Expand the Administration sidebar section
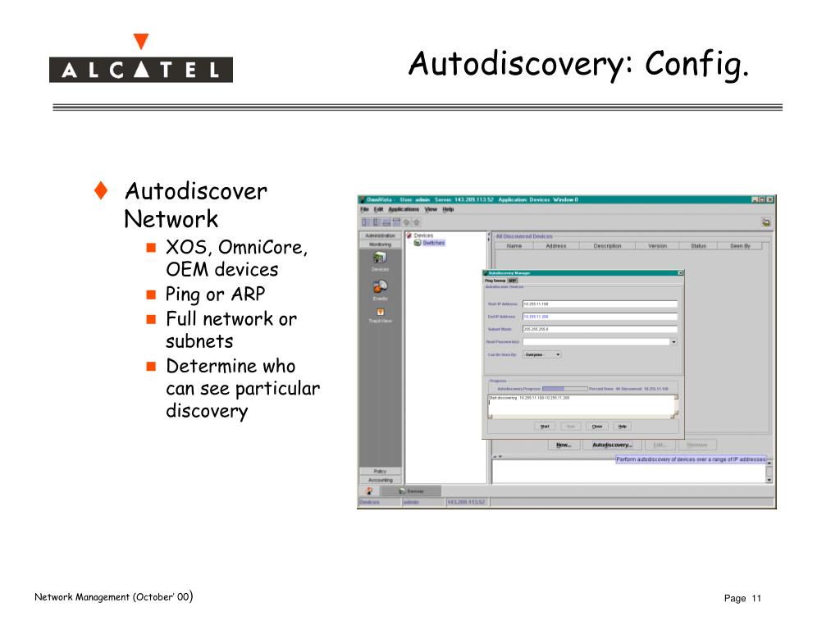Screen dimensions: 840x630 [x=380, y=235]
